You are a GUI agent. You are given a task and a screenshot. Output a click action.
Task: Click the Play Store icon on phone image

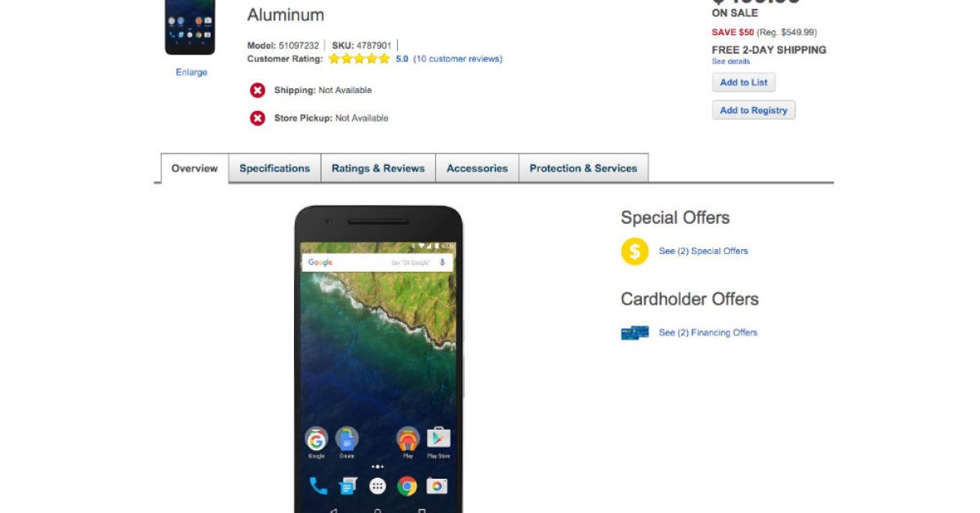(439, 439)
